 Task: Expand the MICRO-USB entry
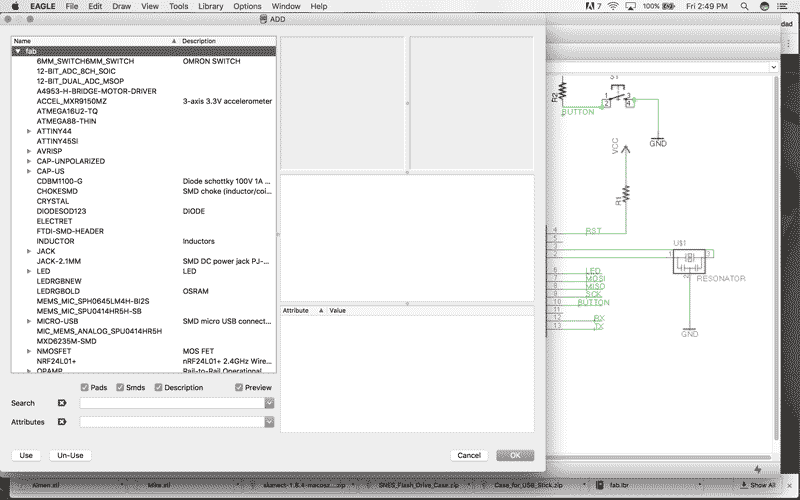coord(29,321)
